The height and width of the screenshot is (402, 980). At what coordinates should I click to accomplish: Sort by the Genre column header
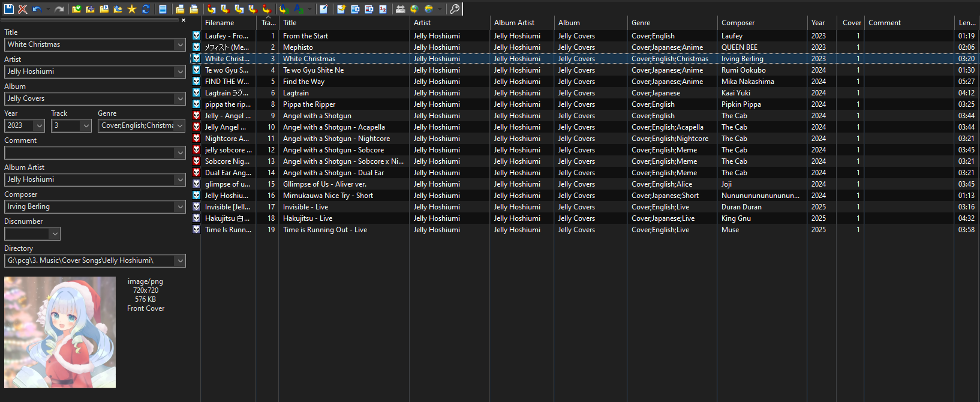(641, 23)
